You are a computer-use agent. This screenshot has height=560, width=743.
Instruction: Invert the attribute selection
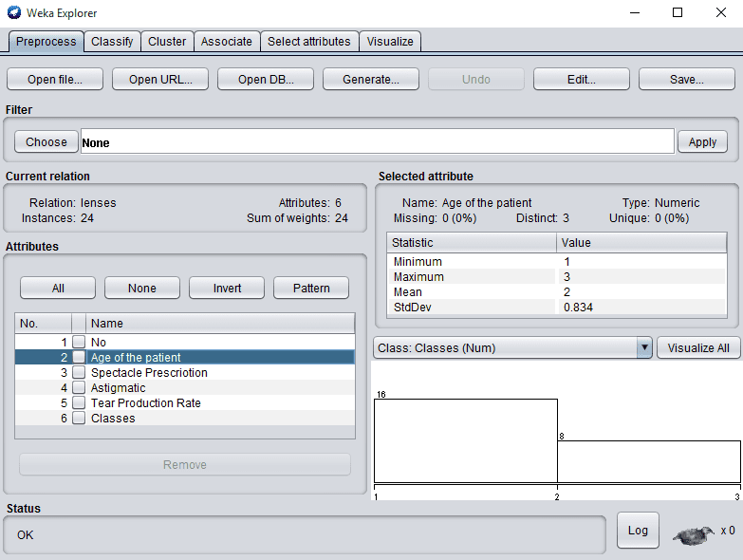tap(227, 288)
